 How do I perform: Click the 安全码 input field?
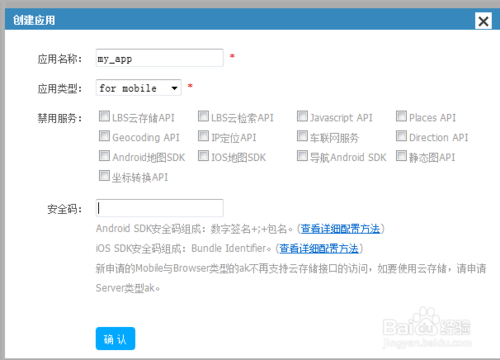[x=159, y=208]
